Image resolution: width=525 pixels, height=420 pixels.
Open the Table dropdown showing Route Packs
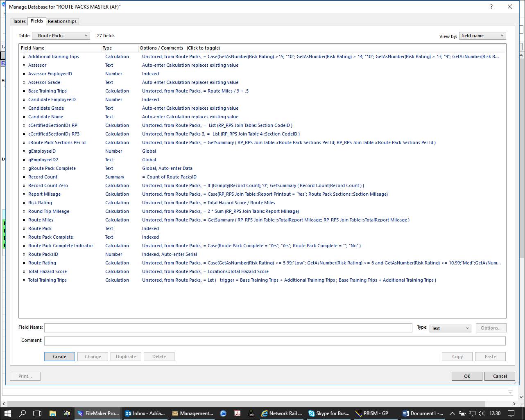tap(61, 36)
